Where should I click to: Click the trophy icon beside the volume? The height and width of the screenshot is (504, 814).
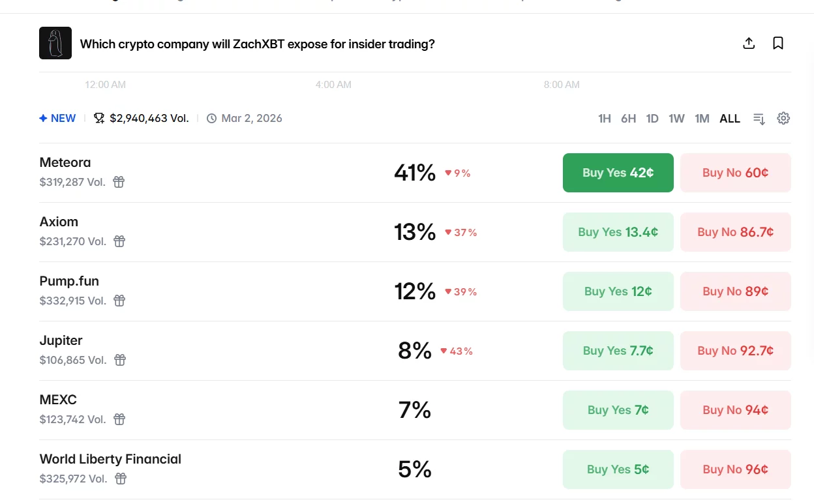tap(99, 118)
